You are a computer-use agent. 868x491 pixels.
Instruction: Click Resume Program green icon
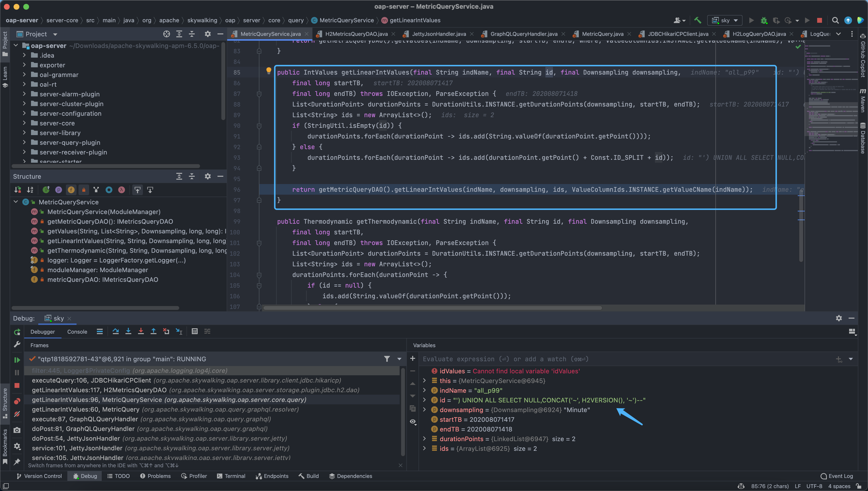[x=17, y=360]
